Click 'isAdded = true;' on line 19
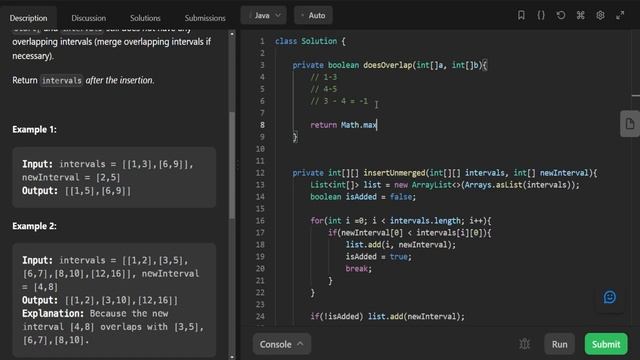The image size is (640, 360). coord(379,257)
